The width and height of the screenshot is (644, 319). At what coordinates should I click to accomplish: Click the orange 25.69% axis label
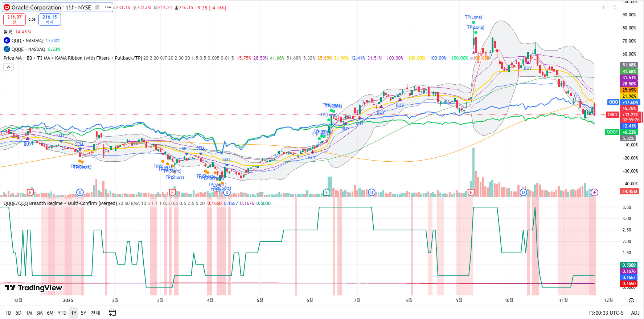coord(629,90)
